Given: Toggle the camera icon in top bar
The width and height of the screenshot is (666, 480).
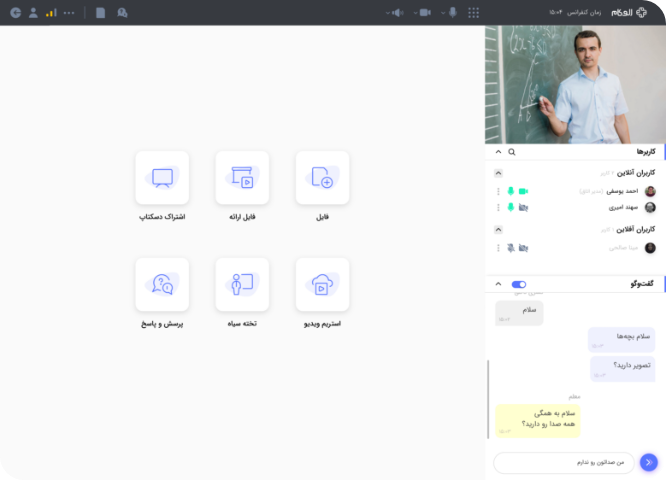Looking at the screenshot, I should (x=425, y=13).
